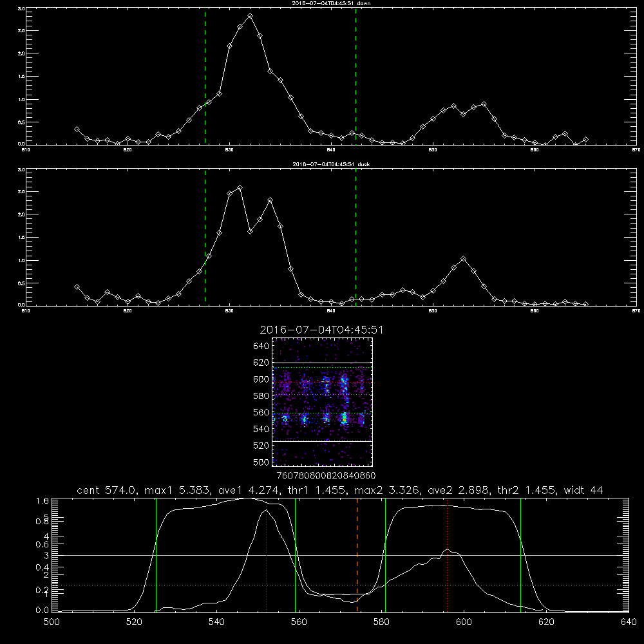Click bottom plot left axis label 1.6

click(x=43, y=500)
